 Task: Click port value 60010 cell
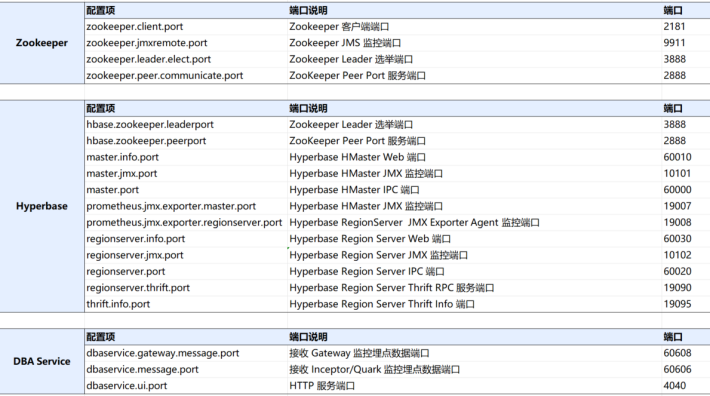click(x=686, y=157)
